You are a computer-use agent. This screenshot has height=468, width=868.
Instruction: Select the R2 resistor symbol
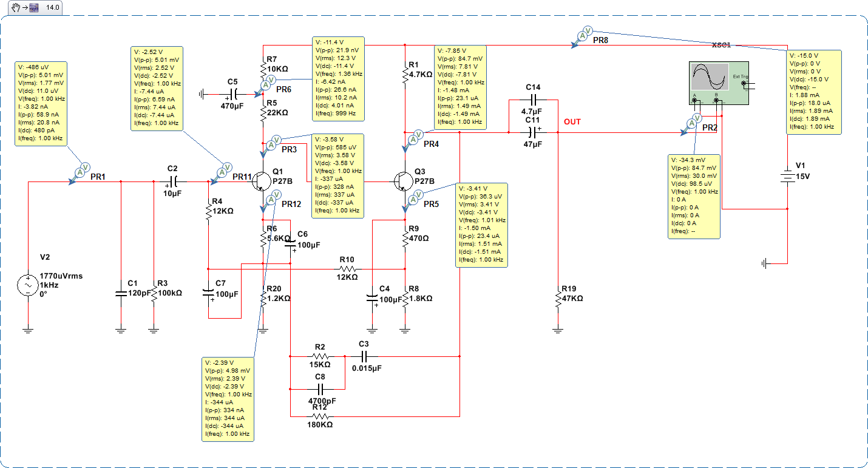[x=320, y=356]
